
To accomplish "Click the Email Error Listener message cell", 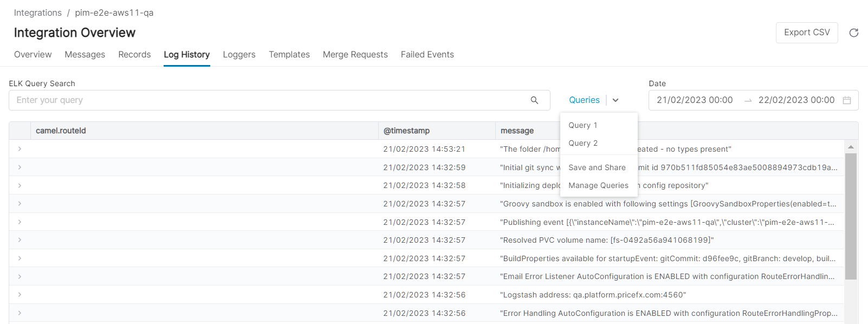I will [667, 276].
